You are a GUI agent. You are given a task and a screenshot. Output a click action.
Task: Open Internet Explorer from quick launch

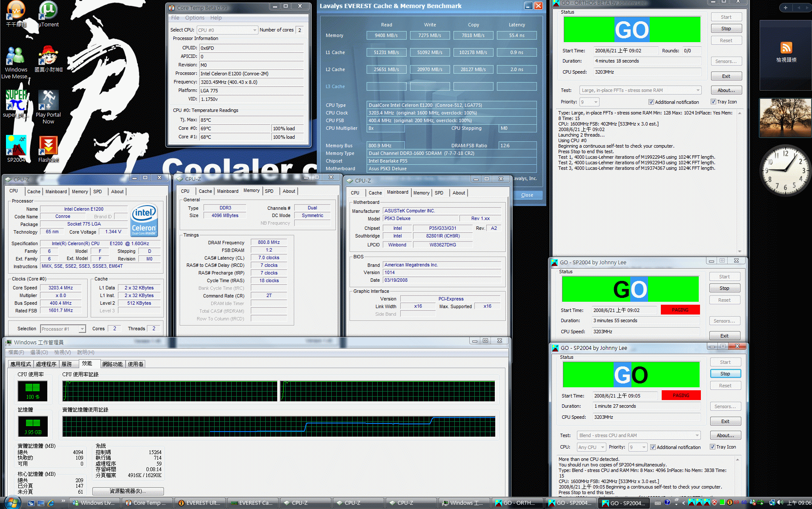click(x=51, y=503)
